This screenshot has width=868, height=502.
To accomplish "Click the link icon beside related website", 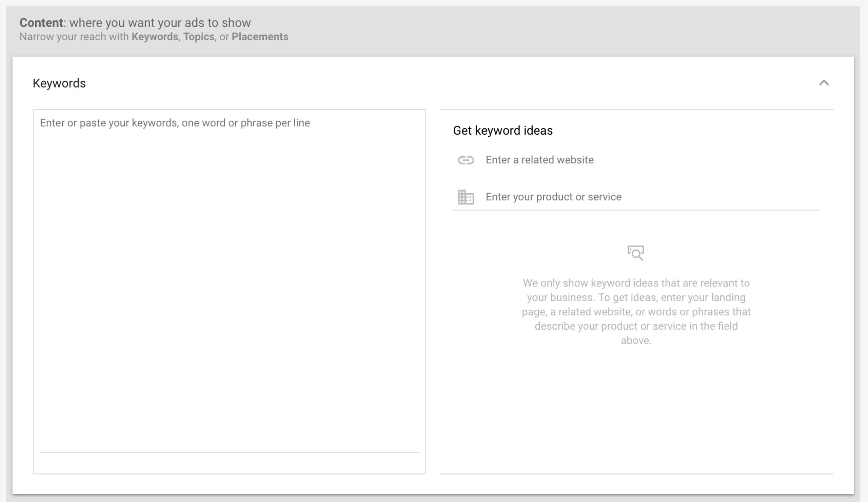I will pos(466,160).
